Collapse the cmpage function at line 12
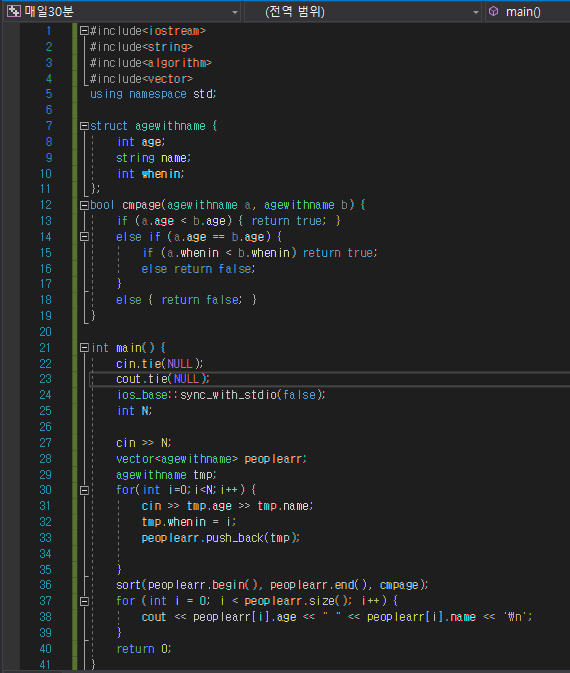The width and height of the screenshot is (570, 673). [x=84, y=205]
